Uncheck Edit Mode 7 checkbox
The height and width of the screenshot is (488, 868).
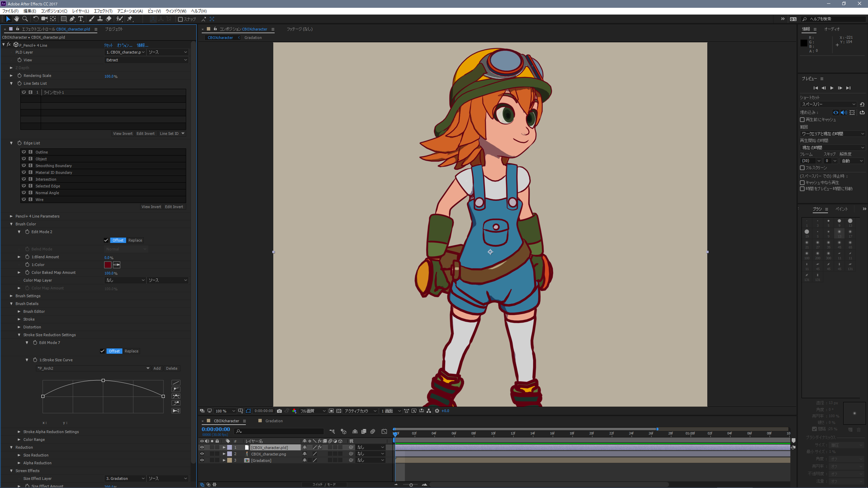click(102, 351)
